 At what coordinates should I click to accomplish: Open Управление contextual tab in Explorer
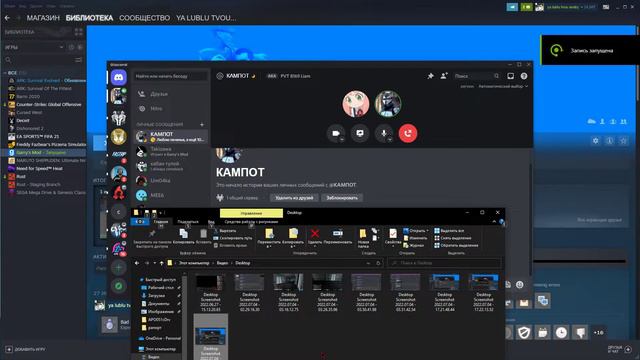(x=251, y=213)
